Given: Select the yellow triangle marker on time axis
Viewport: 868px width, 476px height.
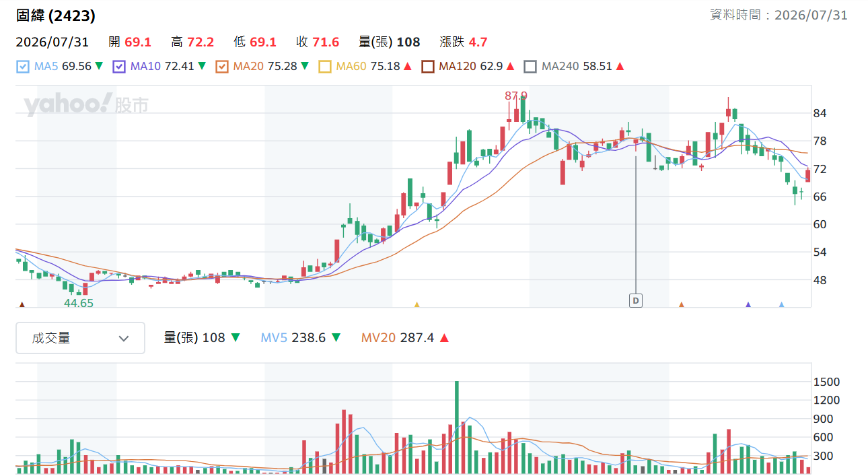Looking at the screenshot, I should [417, 304].
